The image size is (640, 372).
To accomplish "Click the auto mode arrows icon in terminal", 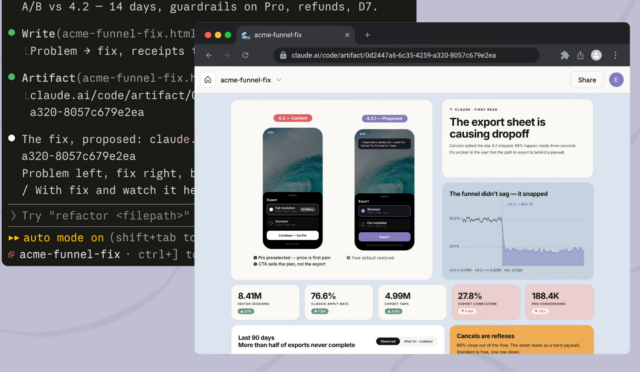I will click(x=13, y=238).
